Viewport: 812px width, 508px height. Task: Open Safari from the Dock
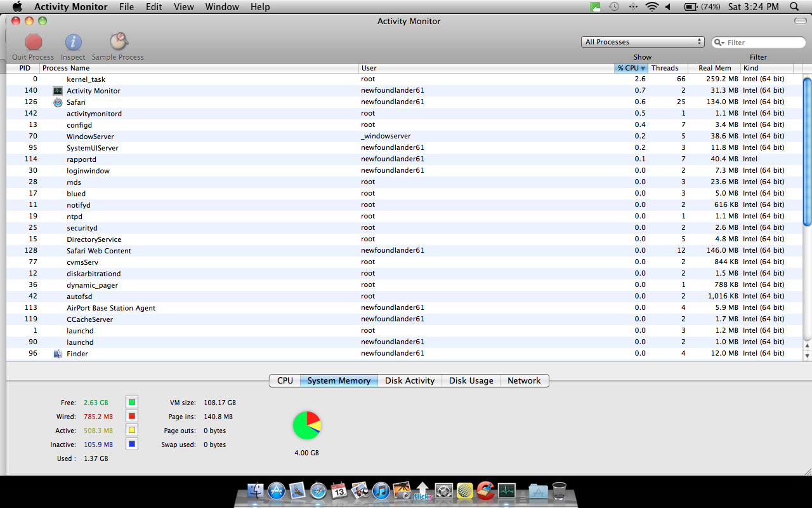[x=318, y=490]
